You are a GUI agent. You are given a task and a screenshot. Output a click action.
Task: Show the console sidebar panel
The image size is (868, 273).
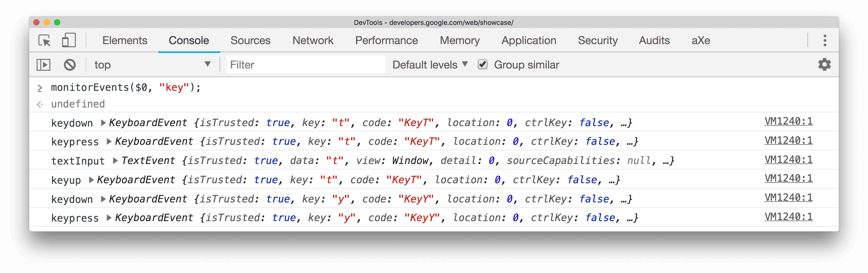[43, 65]
